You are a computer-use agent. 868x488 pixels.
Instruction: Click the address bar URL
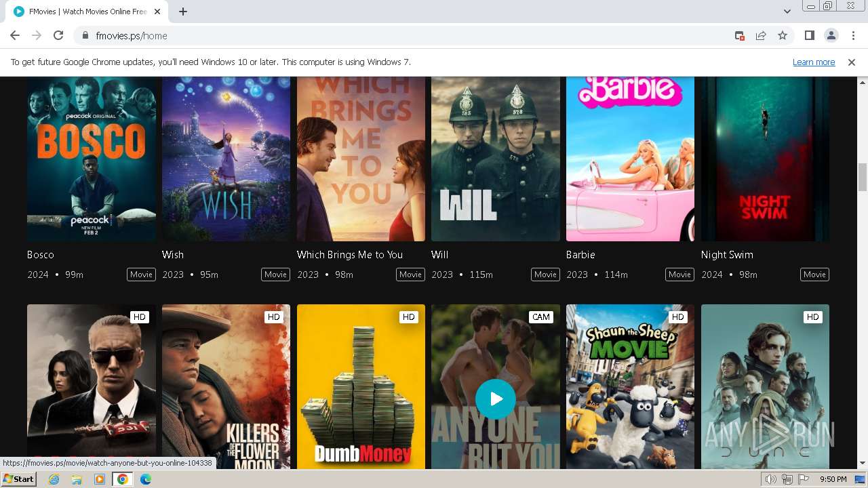[x=132, y=36]
